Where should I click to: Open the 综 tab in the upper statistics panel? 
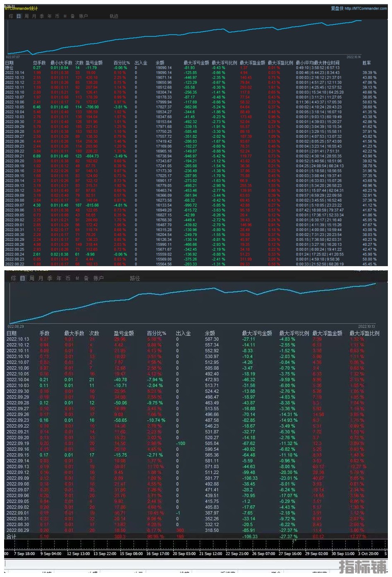pos(11,16)
